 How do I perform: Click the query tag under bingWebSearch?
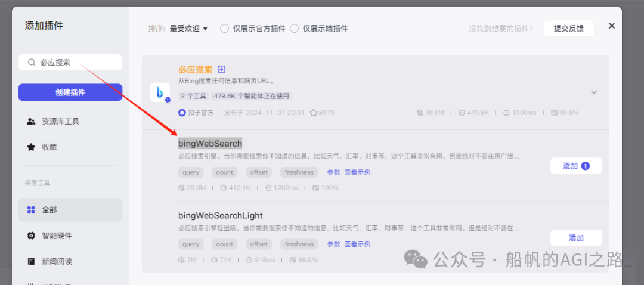[191, 172]
